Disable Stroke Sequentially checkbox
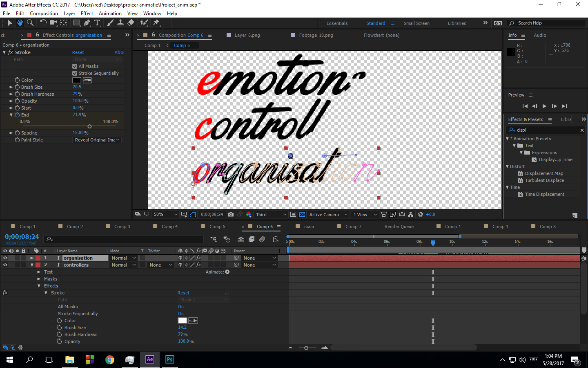This screenshot has height=368, width=588. point(75,73)
